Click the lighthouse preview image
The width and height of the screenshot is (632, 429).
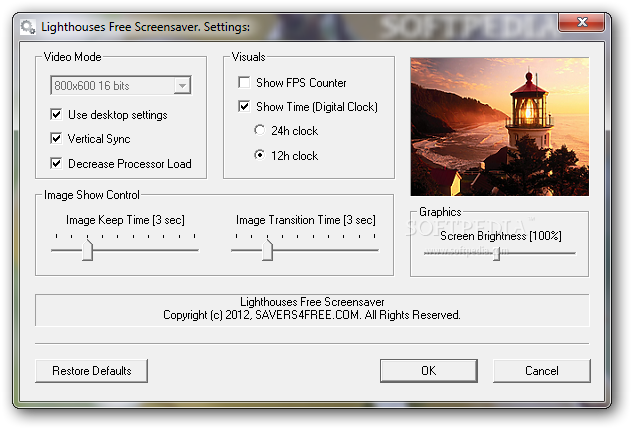click(x=499, y=127)
